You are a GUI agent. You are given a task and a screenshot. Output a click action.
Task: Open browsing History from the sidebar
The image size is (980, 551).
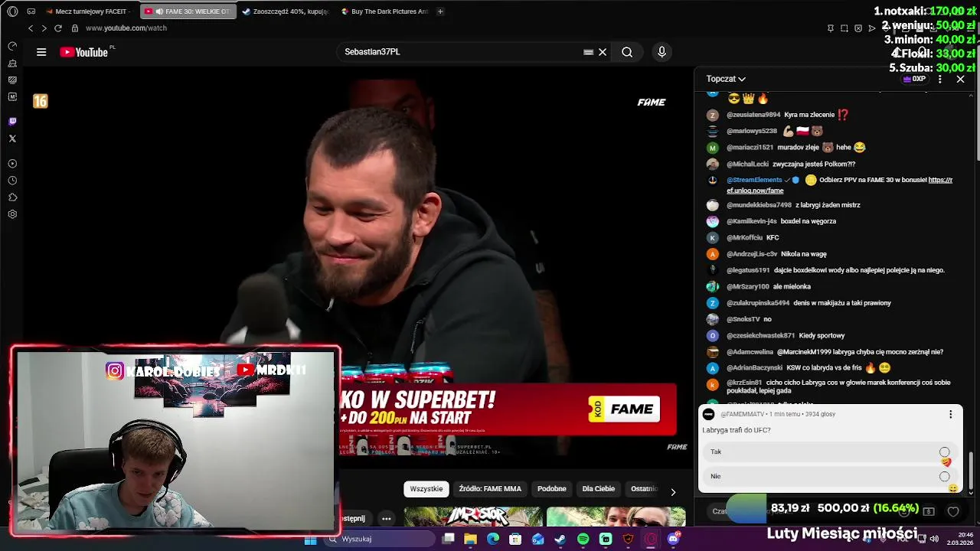[x=12, y=181]
